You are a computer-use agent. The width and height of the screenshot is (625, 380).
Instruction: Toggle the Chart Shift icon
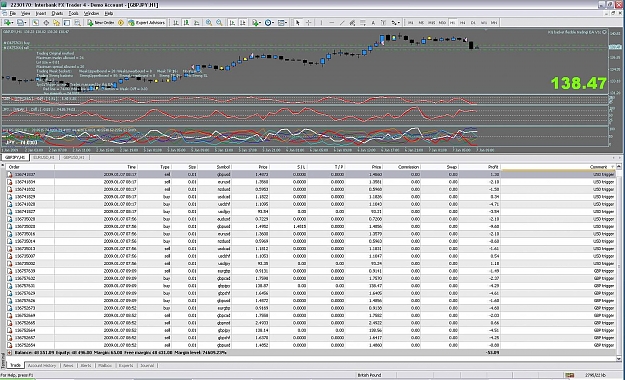242,23
